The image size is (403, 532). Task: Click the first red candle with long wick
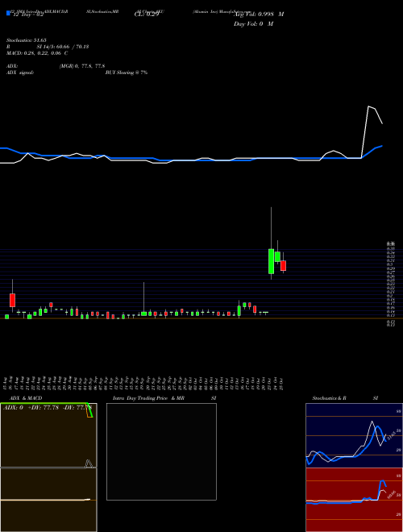[x=13, y=301]
